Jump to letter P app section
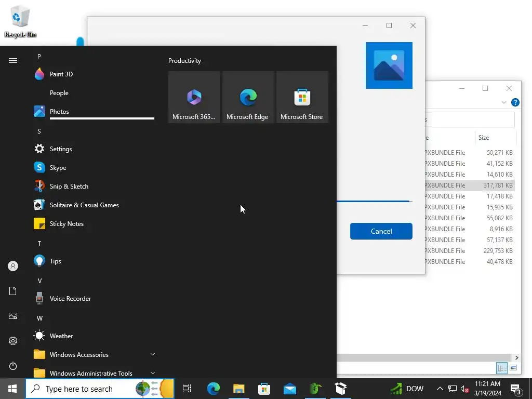This screenshot has width=532, height=399. pos(39,56)
